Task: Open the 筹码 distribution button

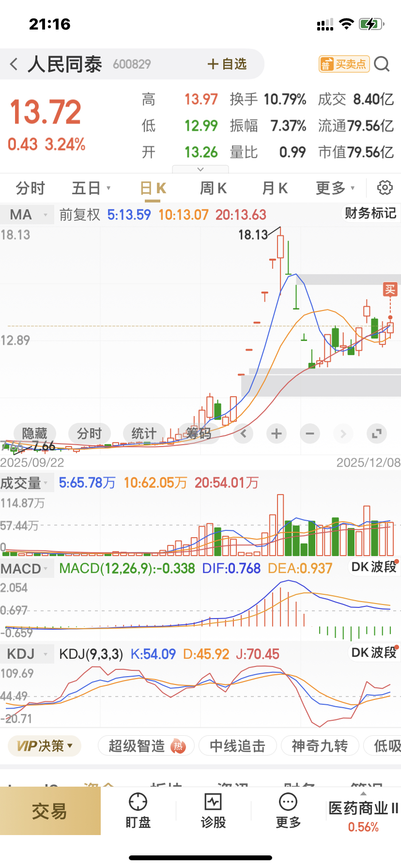Action: point(199,433)
